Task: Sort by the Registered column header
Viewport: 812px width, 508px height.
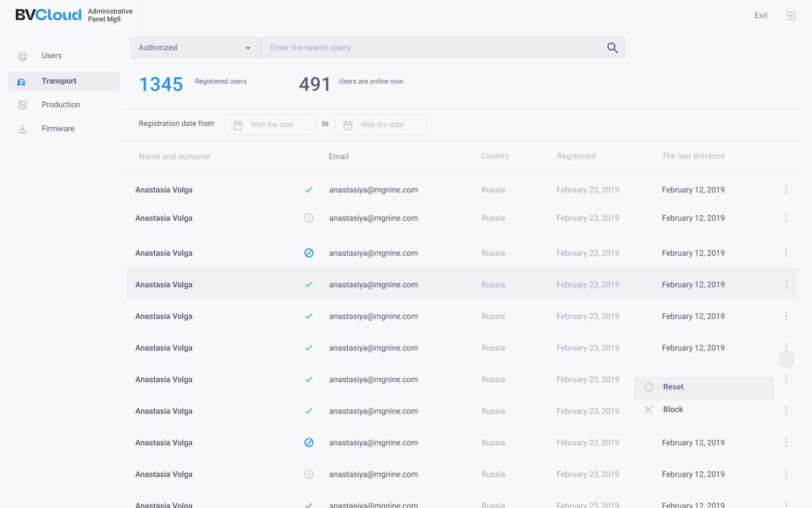Action: (x=576, y=156)
